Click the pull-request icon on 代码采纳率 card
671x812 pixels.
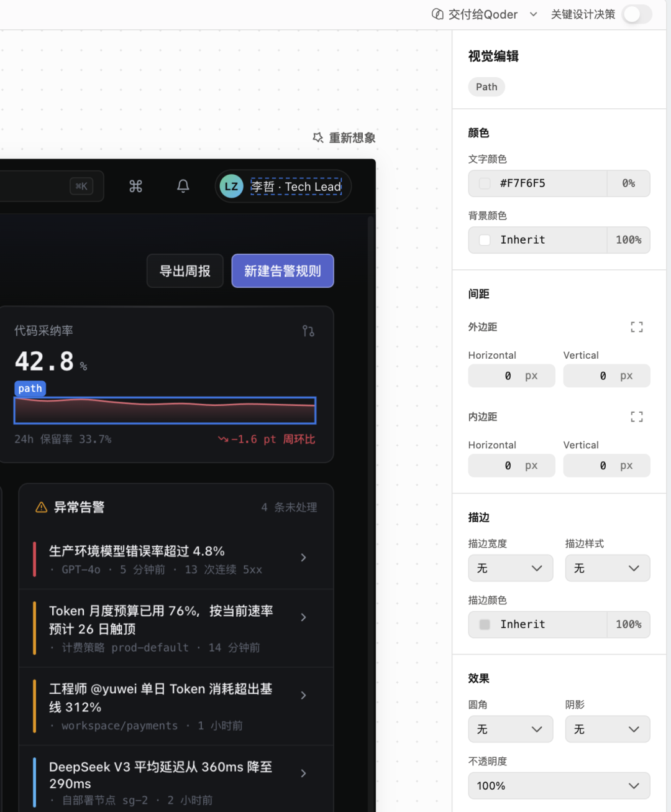[308, 331]
